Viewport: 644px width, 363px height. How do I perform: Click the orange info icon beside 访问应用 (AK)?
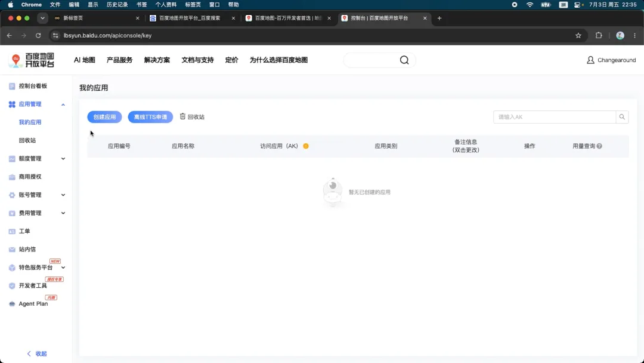305,146
